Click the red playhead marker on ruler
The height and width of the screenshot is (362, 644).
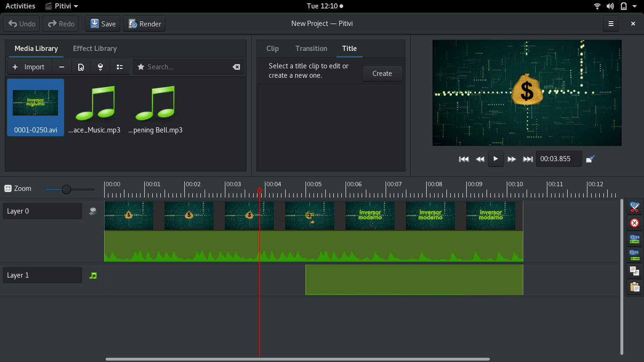click(x=259, y=190)
